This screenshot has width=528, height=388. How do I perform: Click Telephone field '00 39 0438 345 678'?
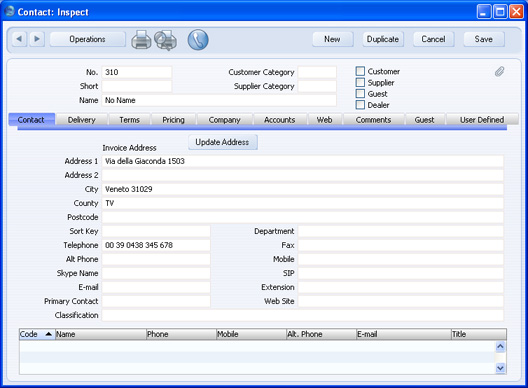pyautogui.click(x=156, y=245)
